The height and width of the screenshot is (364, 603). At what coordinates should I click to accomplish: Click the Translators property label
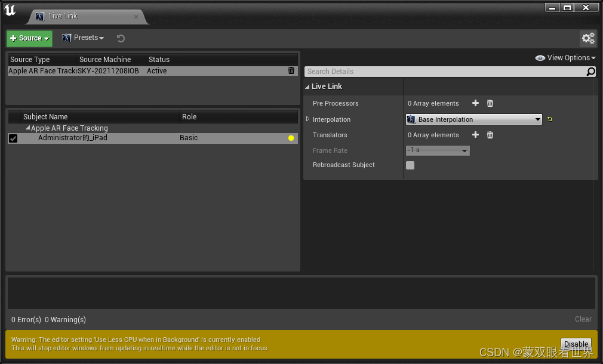tap(330, 135)
